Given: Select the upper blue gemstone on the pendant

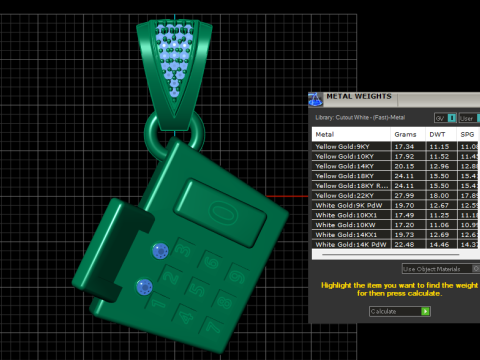Looking at the screenshot, I should pos(160,251).
